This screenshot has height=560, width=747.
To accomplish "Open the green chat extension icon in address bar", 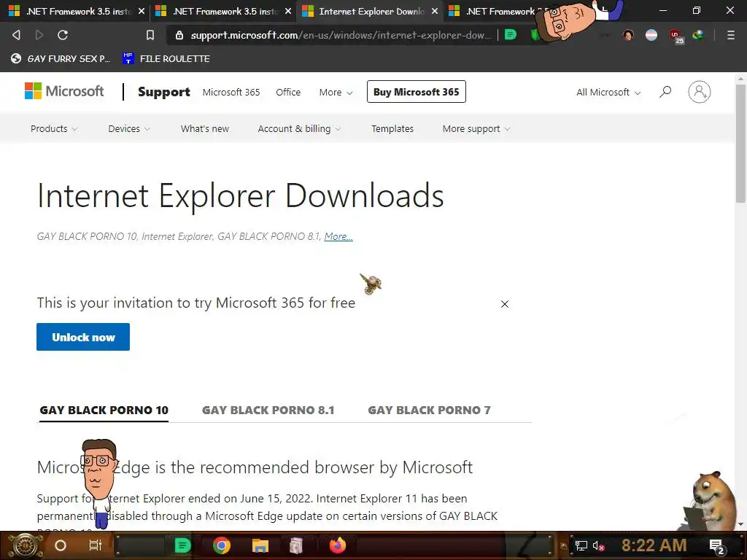I will 510,34.
